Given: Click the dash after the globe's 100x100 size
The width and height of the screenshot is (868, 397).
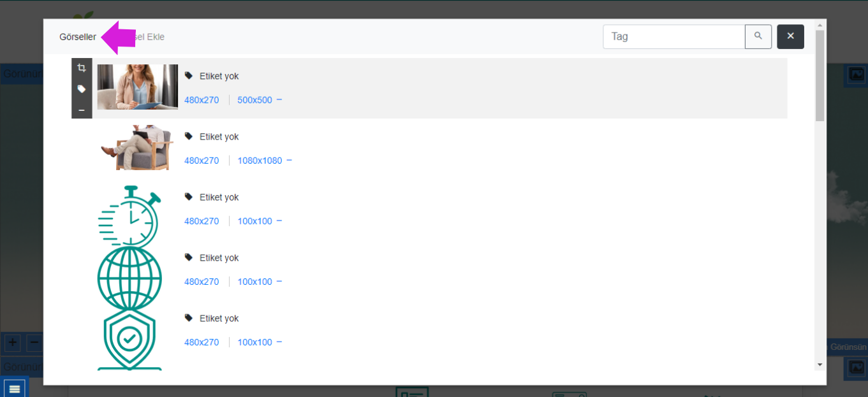Looking at the screenshot, I should (279, 281).
